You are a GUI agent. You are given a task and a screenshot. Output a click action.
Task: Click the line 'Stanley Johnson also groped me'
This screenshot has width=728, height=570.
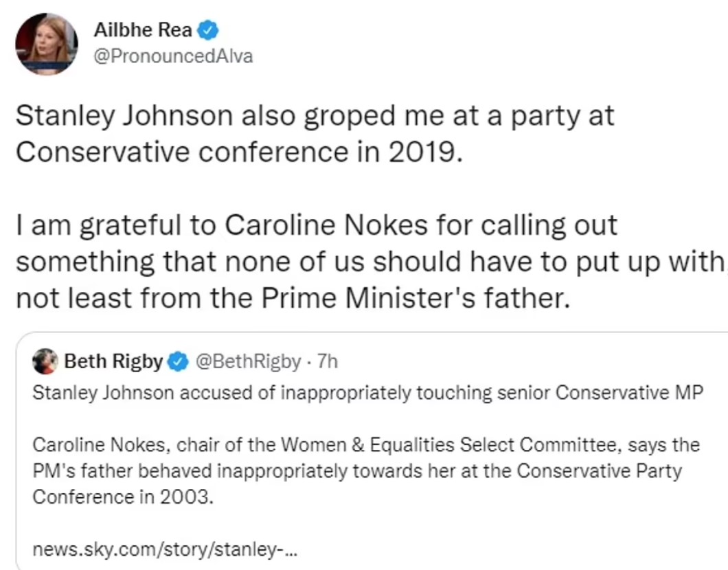click(315, 117)
